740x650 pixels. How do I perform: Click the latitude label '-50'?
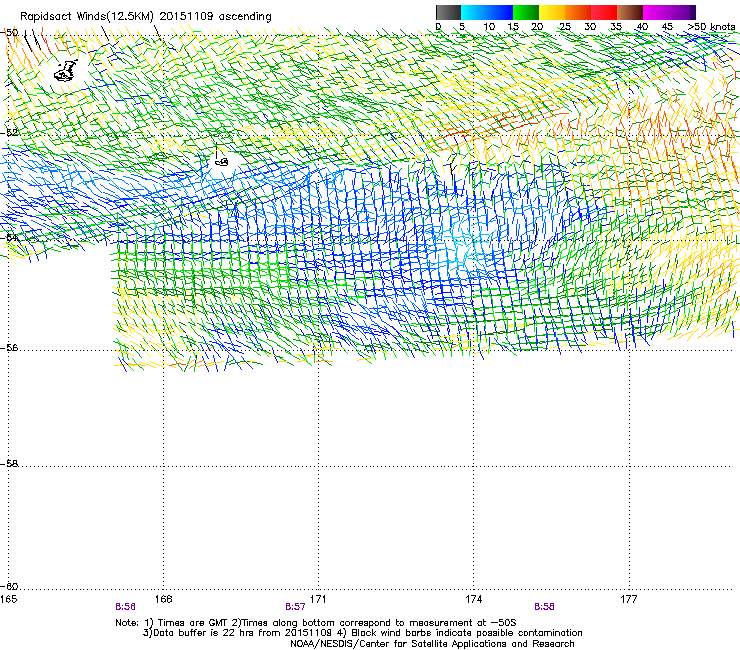click(10, 33)
